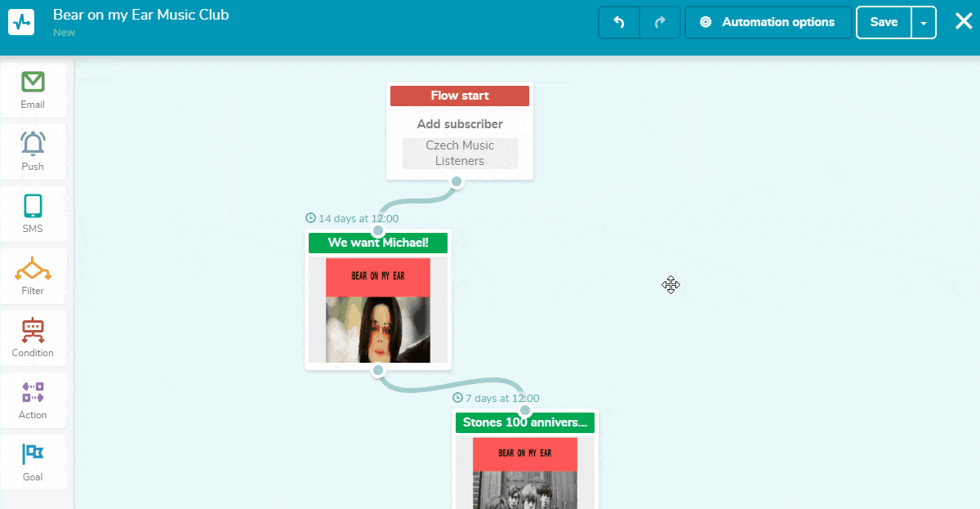Select the Flow start header
980x509 pixels.
coord(460,96)
